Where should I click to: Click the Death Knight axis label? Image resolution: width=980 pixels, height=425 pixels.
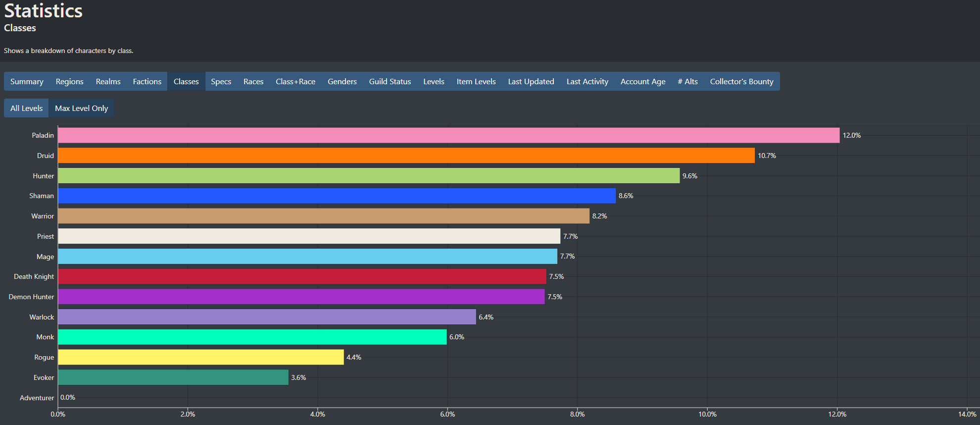click(34, 276)
